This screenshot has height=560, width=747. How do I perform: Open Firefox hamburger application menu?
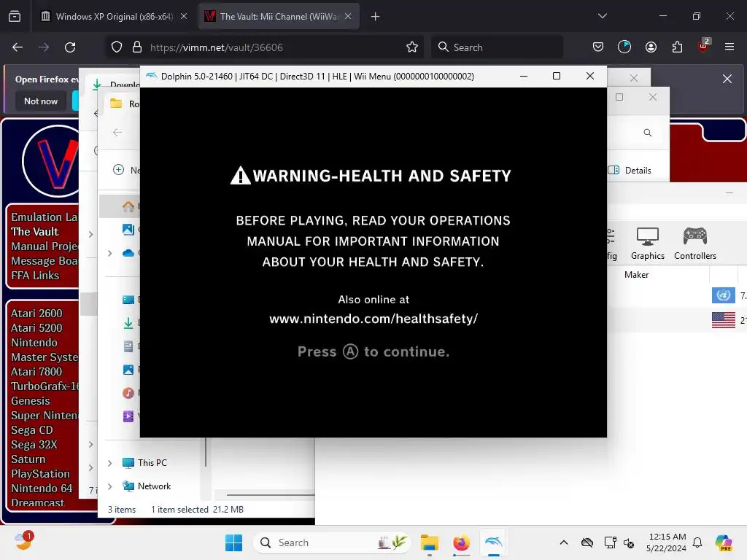point(729,47)
